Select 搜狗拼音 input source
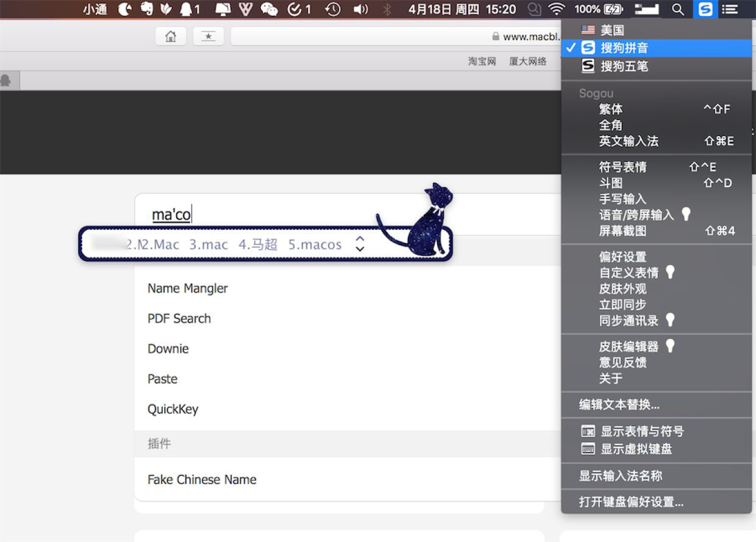This screenshot has height=542, width=756. pyautogui.click(x=656, y=48)
